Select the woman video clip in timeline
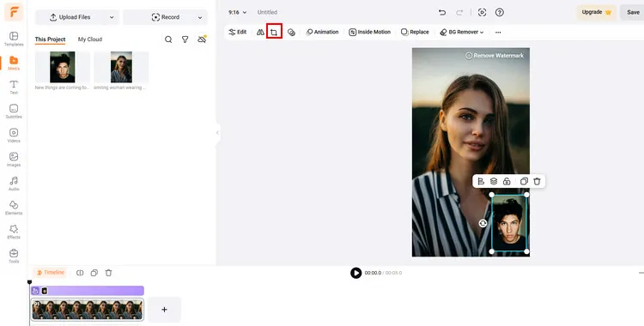 pyautogui.click(x=87, y=309)
